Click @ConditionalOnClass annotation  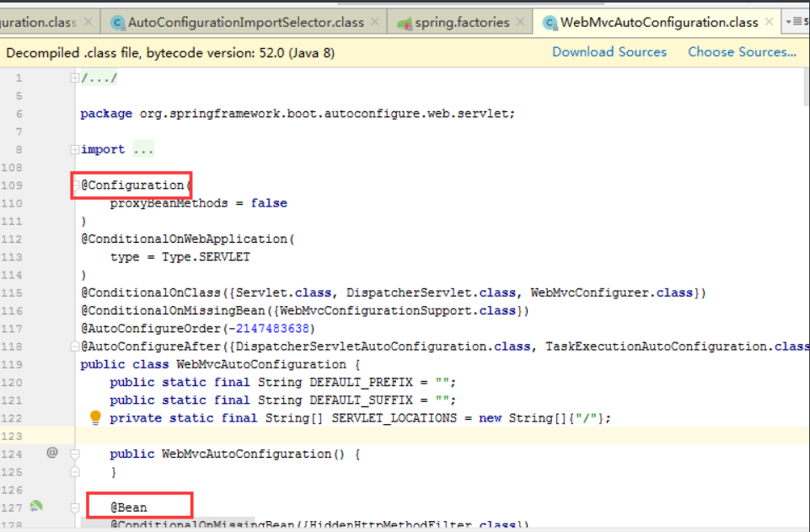coord(151,293)
